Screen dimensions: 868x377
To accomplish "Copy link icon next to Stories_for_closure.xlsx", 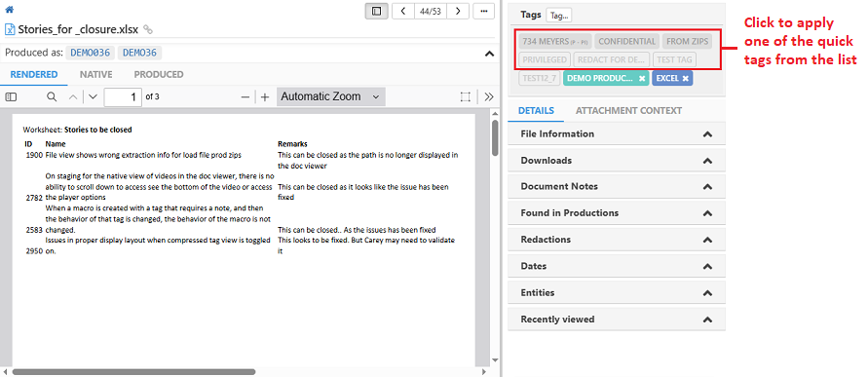I will (148, 29).
